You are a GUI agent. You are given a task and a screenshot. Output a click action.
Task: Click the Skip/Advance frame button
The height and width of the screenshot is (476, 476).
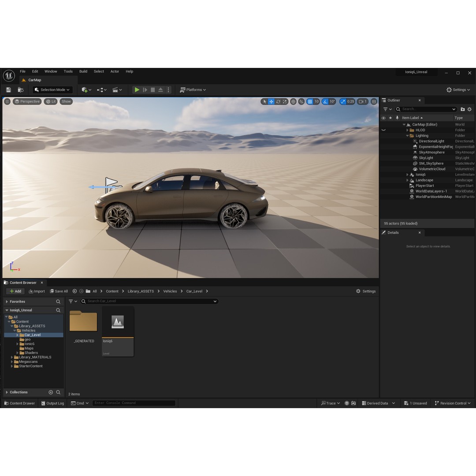[x=145, y=90]
